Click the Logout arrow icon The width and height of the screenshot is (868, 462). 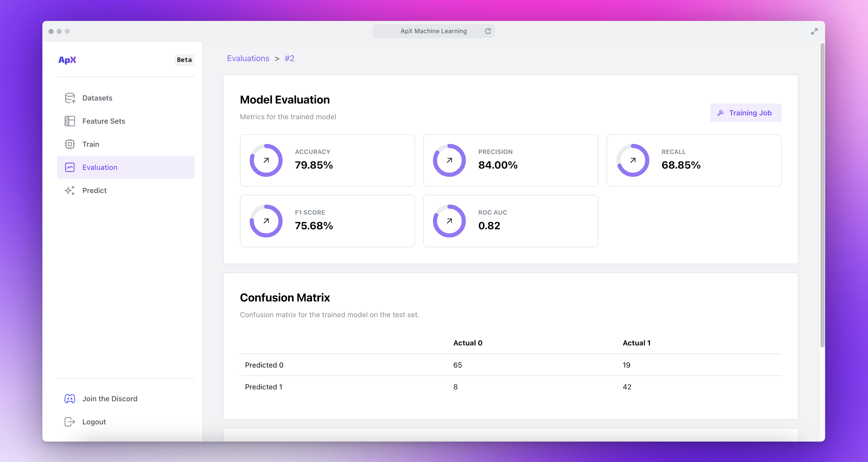70,422
